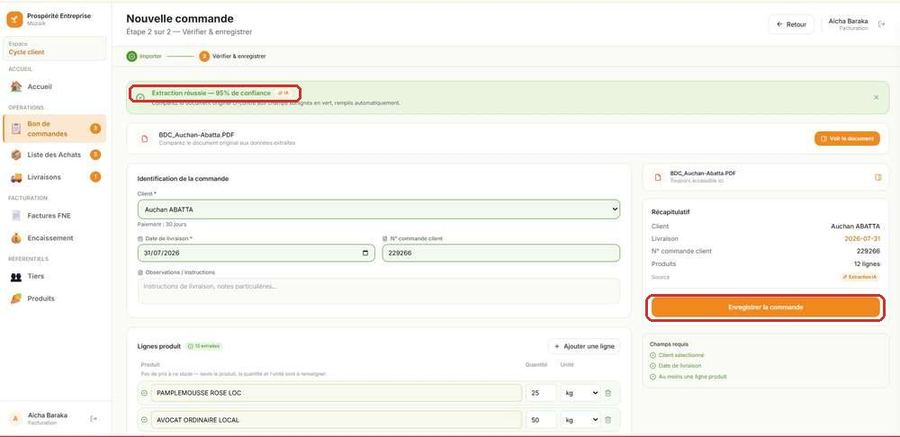Click the Aicha Baraka name in header
This screenshot has width=900, height=437.
(x=848, y=21)
